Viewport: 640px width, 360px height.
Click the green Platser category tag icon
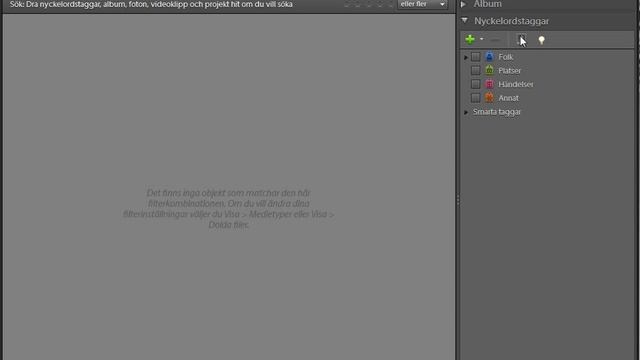tap(489, 70)
